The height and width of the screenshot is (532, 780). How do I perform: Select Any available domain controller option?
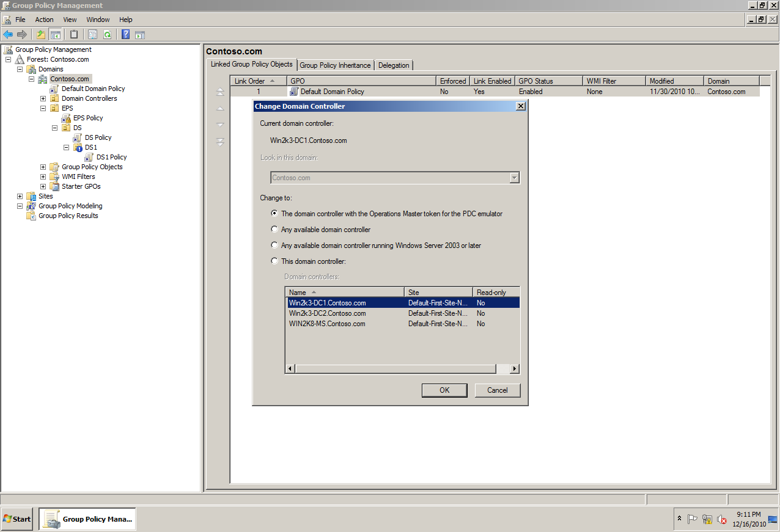274,230
